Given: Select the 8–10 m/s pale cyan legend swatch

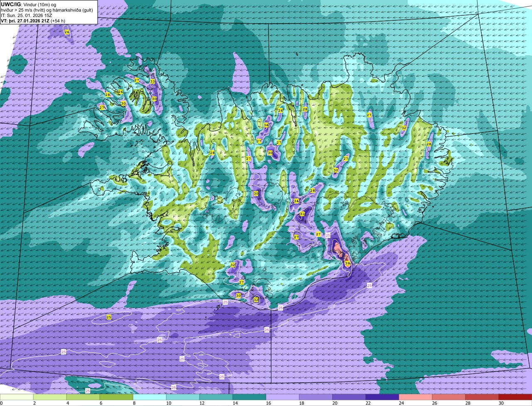Looking at the screenshot, I should pos(150,397).
